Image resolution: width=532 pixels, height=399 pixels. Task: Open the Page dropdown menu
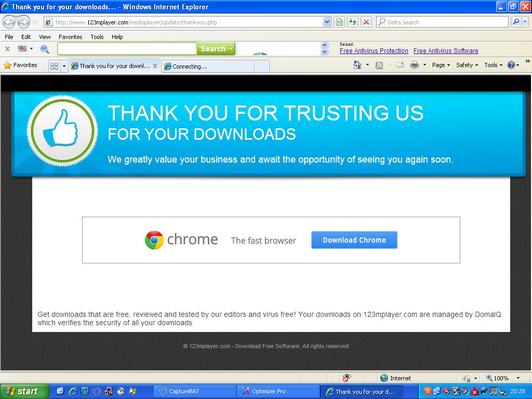tap(441, 65)
